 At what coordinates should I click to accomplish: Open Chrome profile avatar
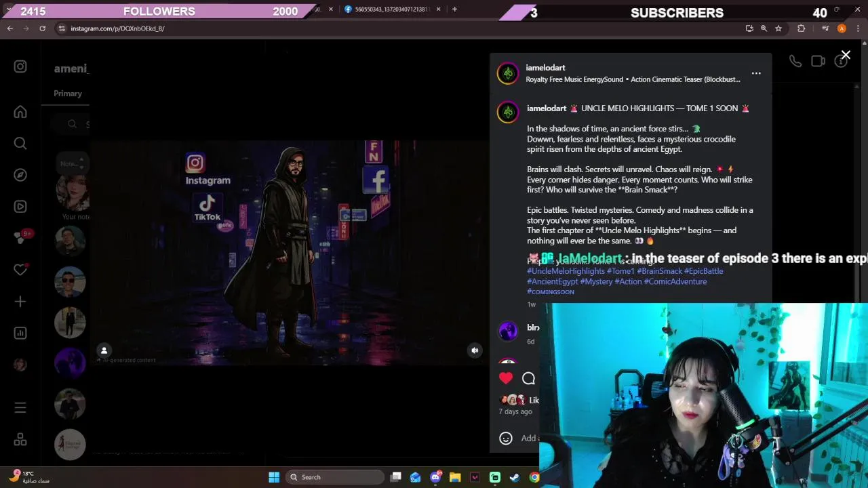pos(842,28)
